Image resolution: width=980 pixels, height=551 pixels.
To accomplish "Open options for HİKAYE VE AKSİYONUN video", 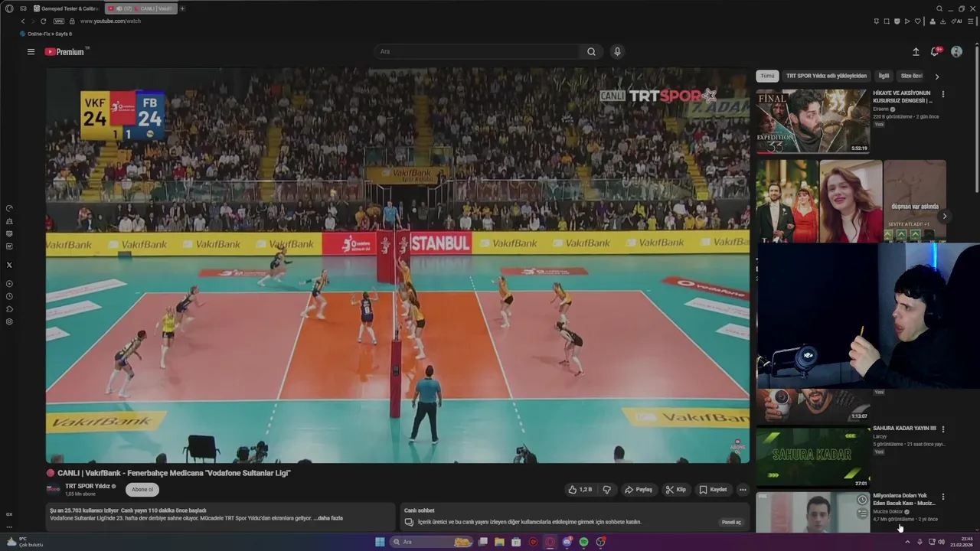I will tap(943, 94).
